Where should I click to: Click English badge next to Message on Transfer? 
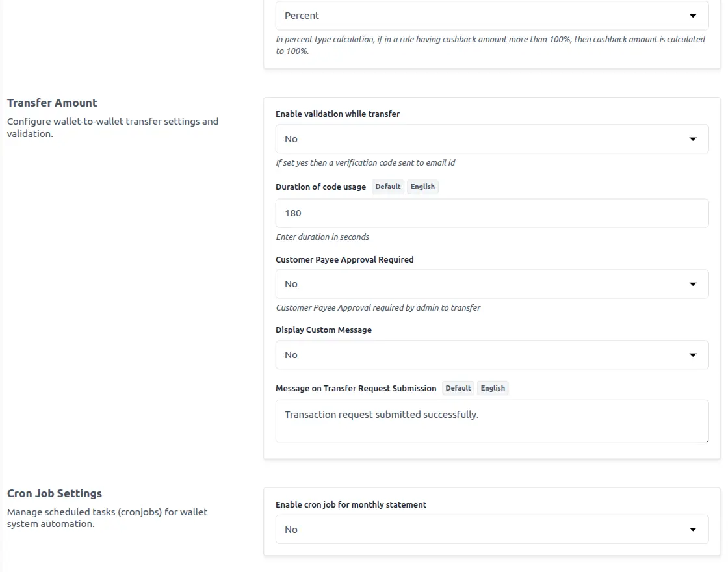493,389
